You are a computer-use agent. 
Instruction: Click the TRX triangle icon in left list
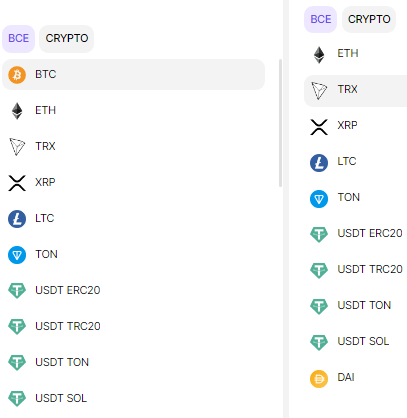tap(17, 147)
